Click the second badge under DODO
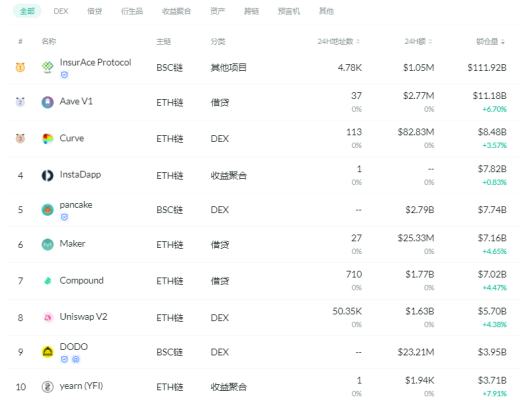Viewport: 520px width, 400px height. [x=76, y=359]
